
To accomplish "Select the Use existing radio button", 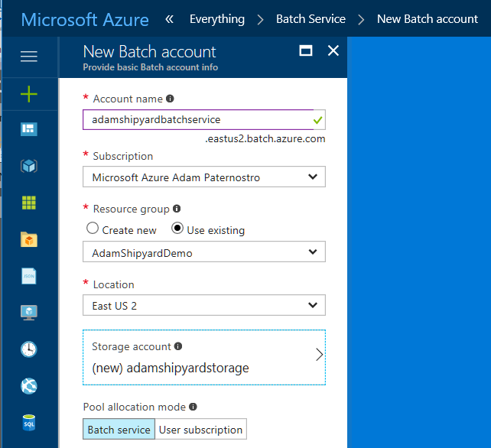I will [177, 228].
